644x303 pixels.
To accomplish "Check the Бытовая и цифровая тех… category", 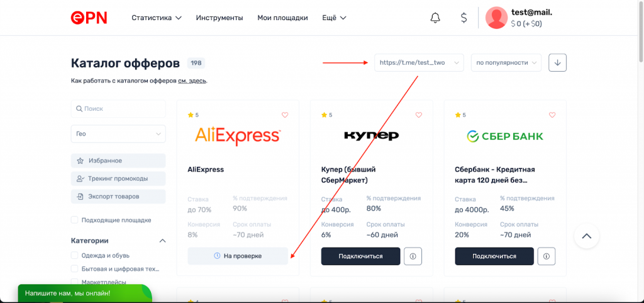I will click(75, 269).
